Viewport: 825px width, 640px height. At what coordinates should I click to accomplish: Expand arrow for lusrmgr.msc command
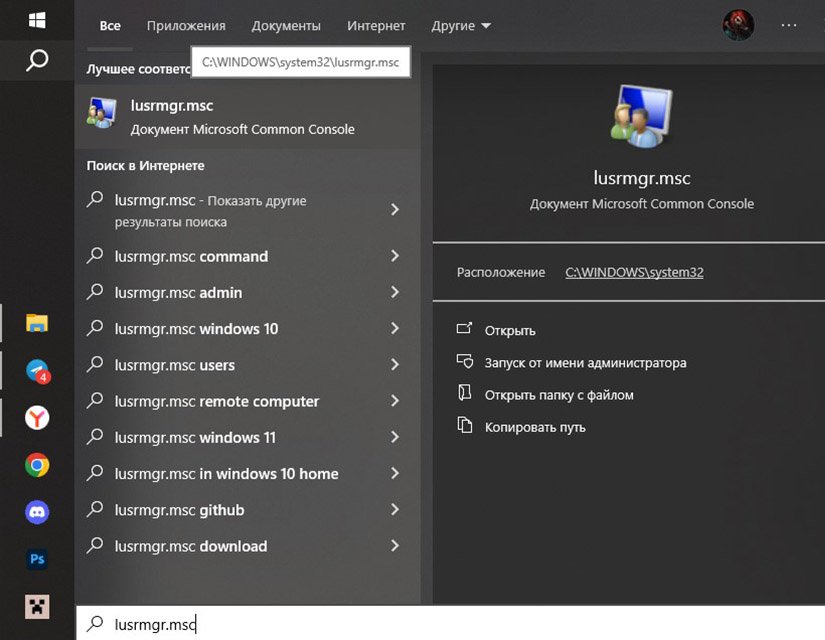tap(395, 256)
